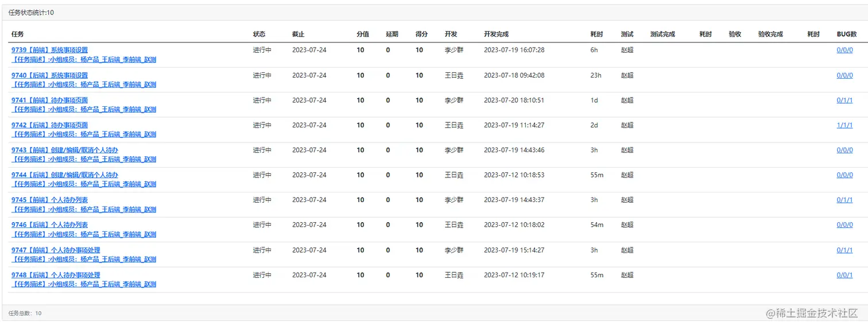Click the 任务描述 link under task 9745
868x329 pixels.
tap(83, 209)
